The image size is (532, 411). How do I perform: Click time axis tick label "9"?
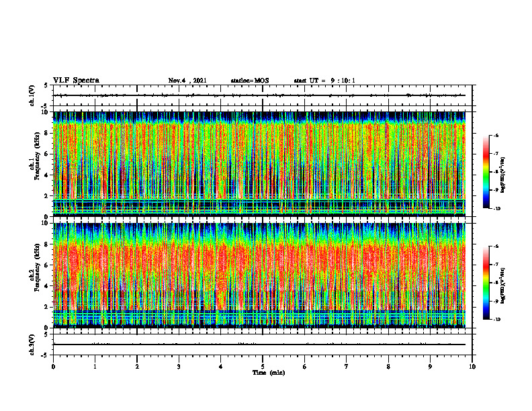tap(430, 367)
